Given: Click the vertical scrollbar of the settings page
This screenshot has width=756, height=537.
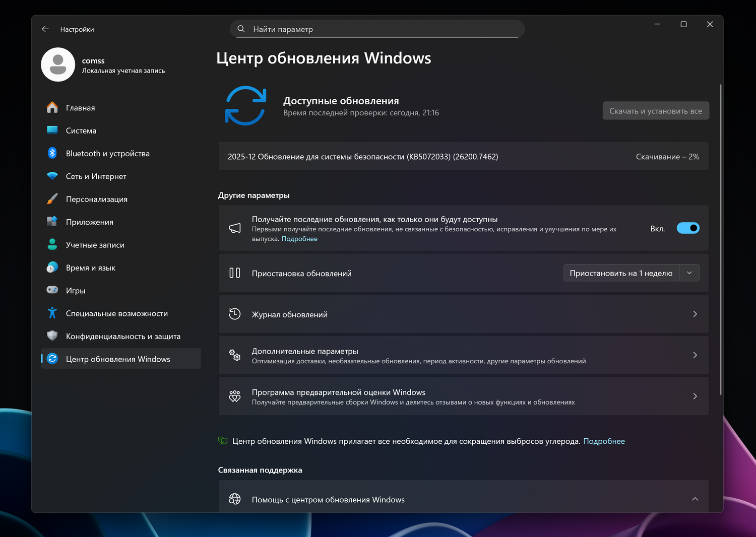Looking at the screenshot, I should pyautogui.click(x=721, y=239).
